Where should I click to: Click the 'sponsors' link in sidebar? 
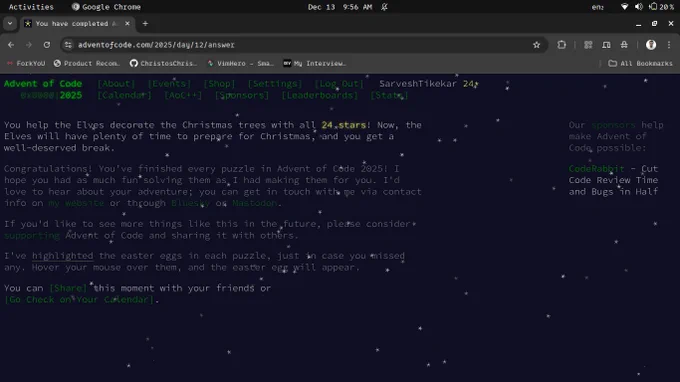[x=613, y=125]
